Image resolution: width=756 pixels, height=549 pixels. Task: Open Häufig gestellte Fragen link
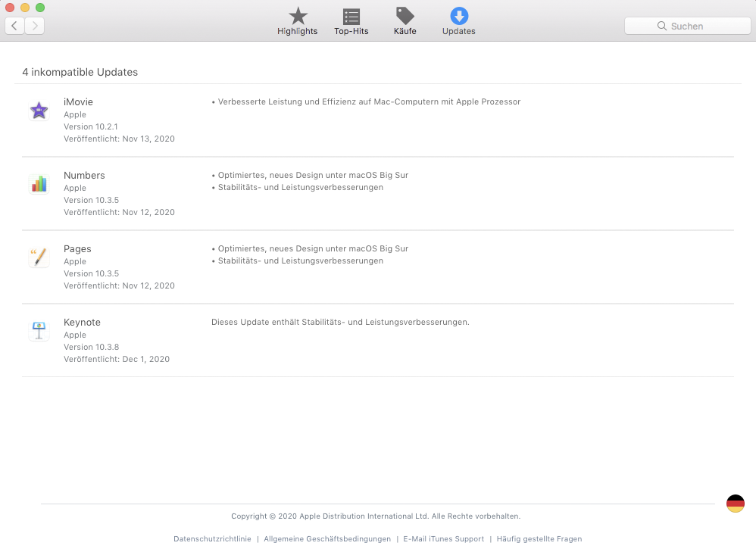(x=539, y=539)
